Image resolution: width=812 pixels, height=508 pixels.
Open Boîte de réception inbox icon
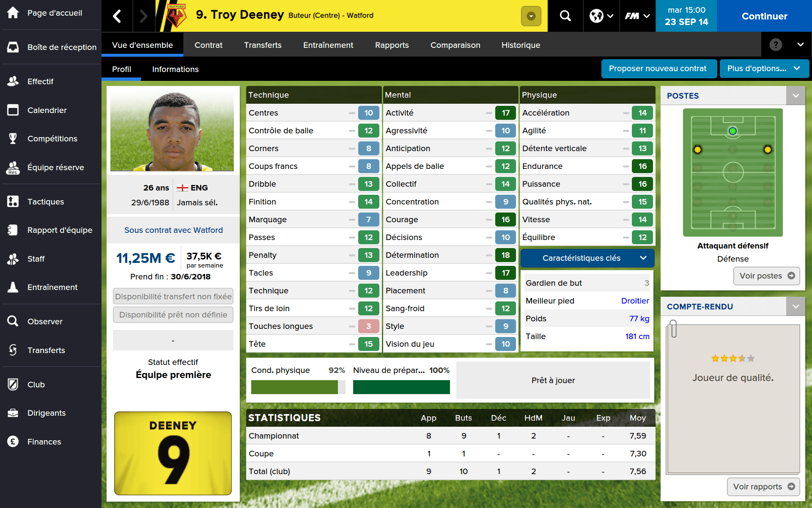(13, 47)
